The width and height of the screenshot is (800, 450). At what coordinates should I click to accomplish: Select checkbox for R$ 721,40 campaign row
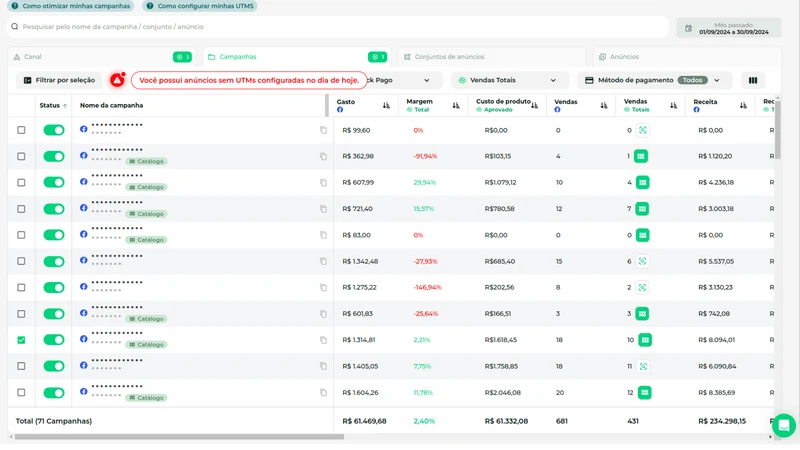tap(21, 209)
